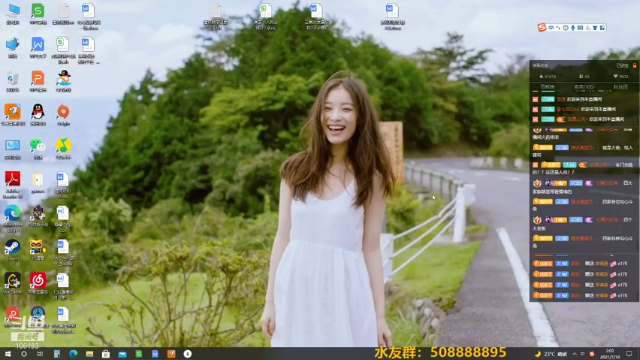The image size is (640, 360).
Task: Click the Sogou icon in system tray
Action: click(592, 354)
